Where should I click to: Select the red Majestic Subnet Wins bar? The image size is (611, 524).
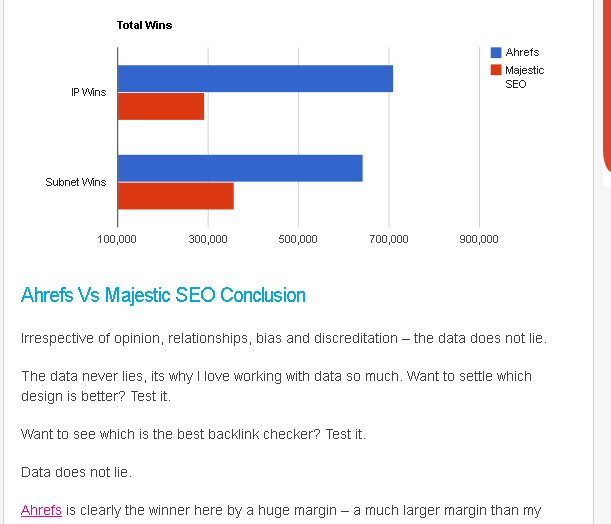click(176, 196)
